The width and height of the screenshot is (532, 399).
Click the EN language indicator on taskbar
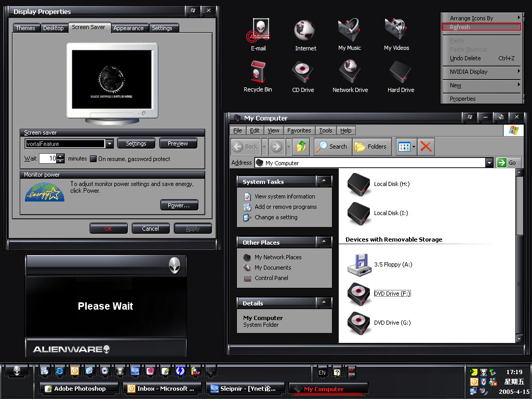click(322, 372)
